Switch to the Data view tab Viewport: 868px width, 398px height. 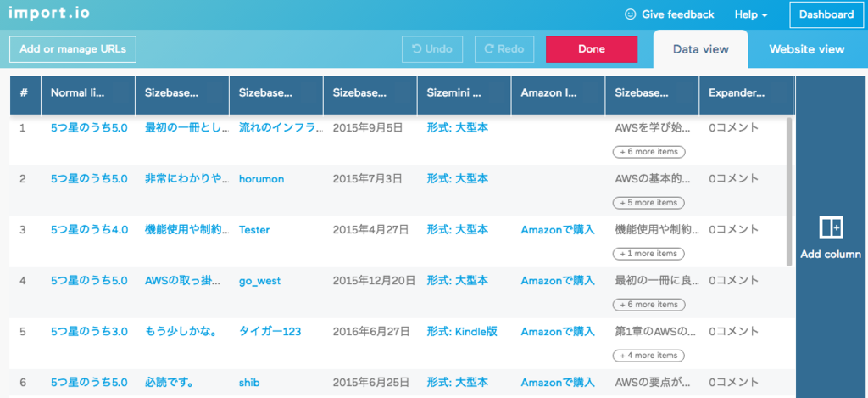(x=700, y=49)
